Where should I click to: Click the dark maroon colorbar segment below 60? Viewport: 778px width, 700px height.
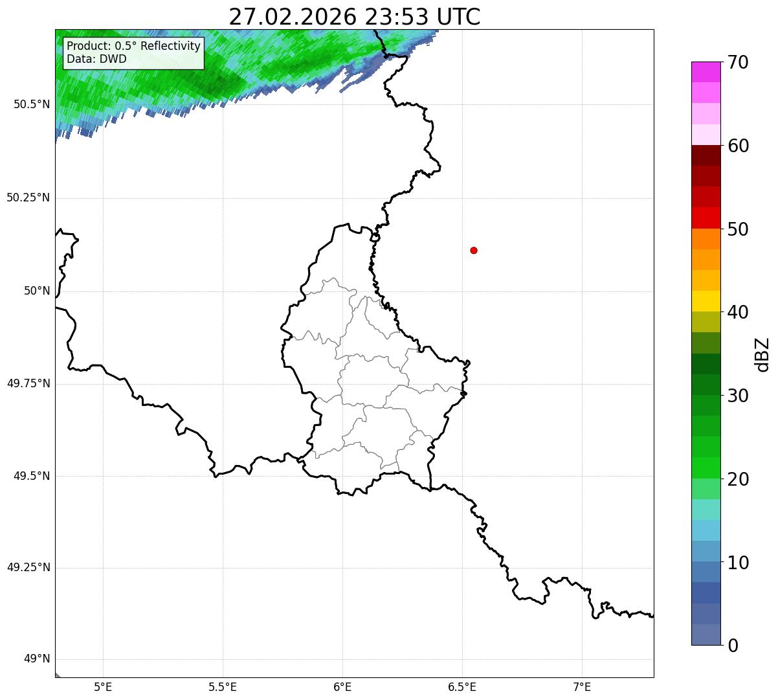point(706,155)
